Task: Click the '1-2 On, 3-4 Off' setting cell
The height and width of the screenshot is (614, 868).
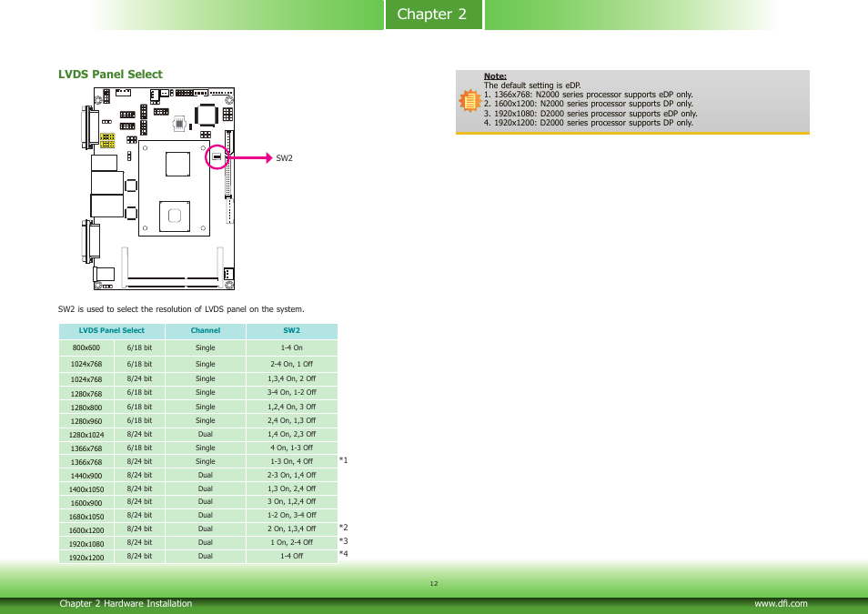Action: click(292, 516)
